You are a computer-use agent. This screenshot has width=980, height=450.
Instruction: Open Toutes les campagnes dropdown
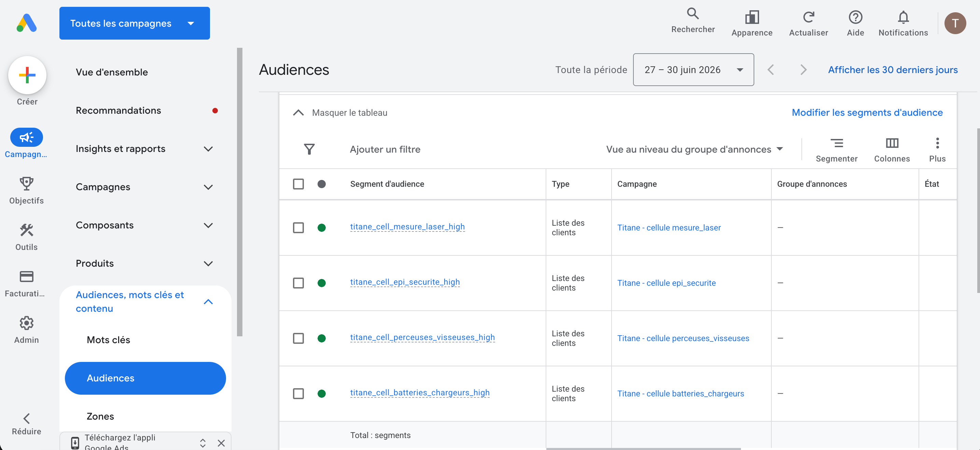click(x=134, y=23)
